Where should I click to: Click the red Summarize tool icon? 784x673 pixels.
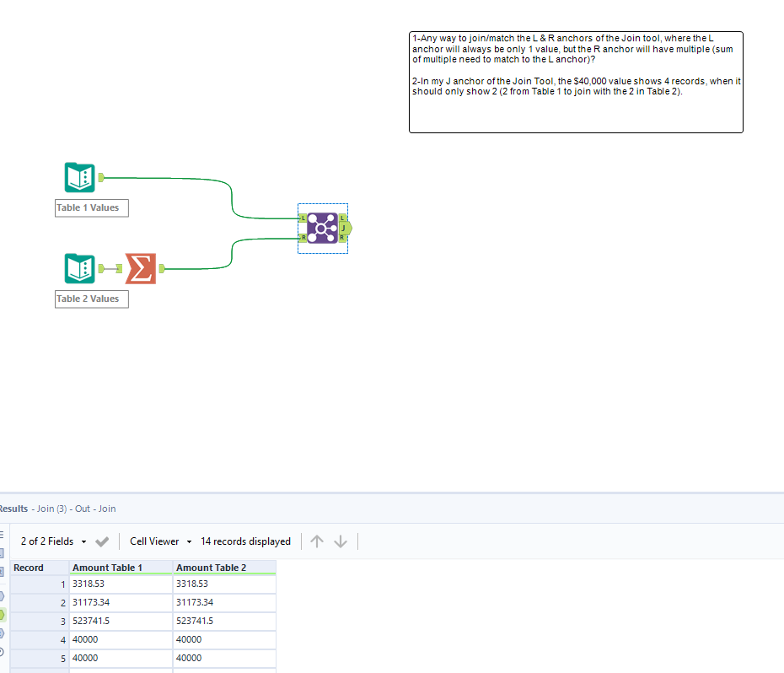140,268
